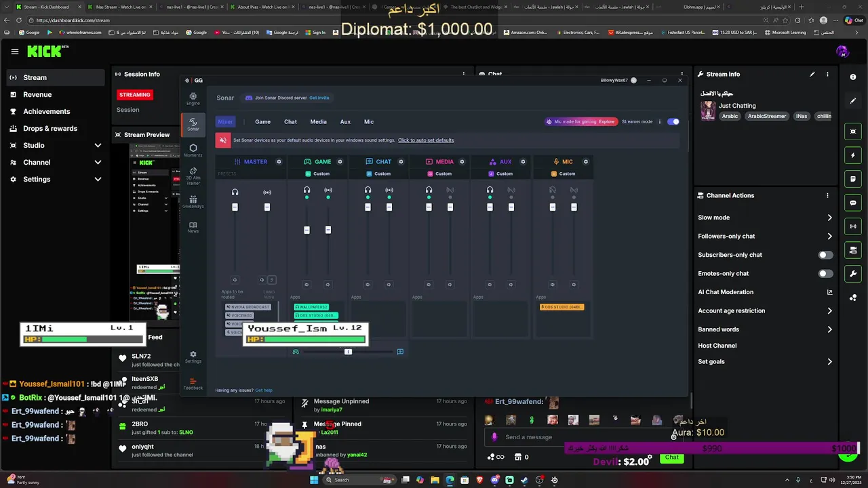Click Get help link at Sonar bottom

pyautogui.click(x=263, y=390)
